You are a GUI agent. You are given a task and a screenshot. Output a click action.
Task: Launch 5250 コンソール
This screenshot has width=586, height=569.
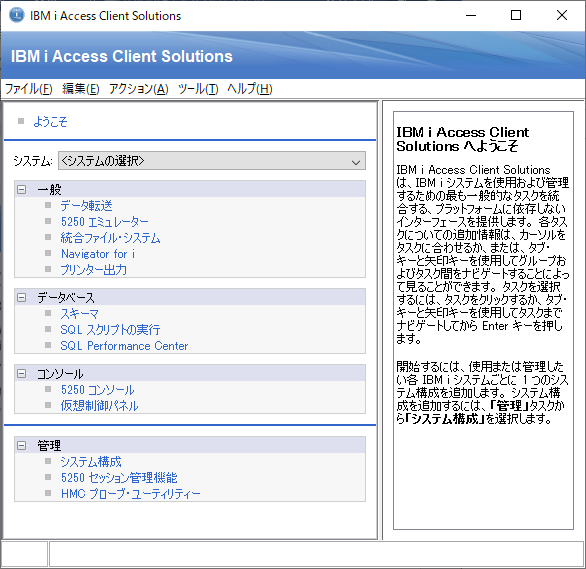tap(98, 390)
